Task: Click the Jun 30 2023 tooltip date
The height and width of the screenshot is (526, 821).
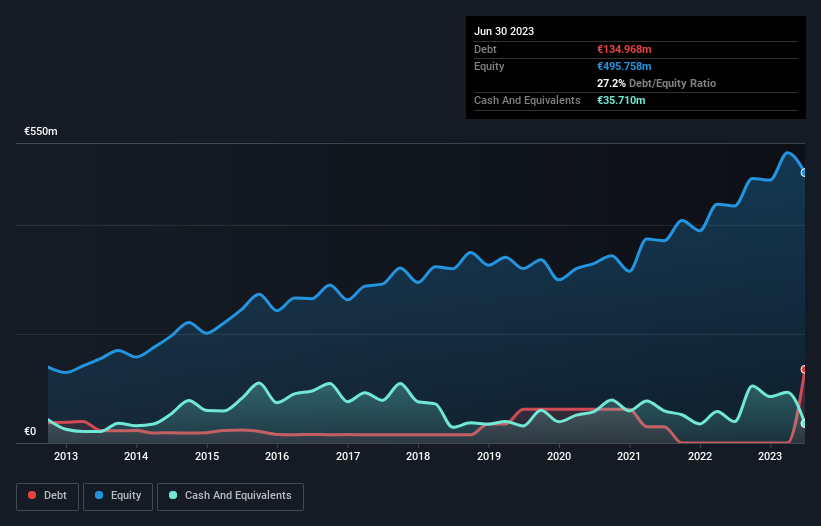Action: click(504, 31)
